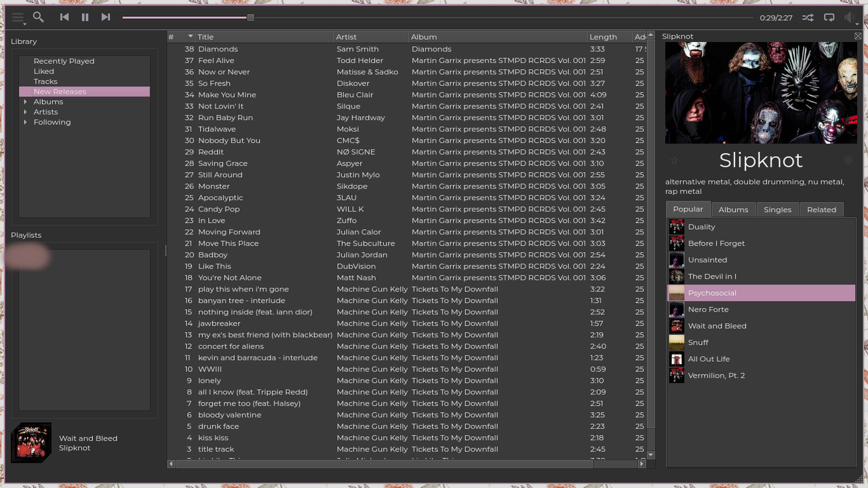This screenshot has height=488, width=868.
Task: Switch to the Popular tab
Action: coord(688,209)
